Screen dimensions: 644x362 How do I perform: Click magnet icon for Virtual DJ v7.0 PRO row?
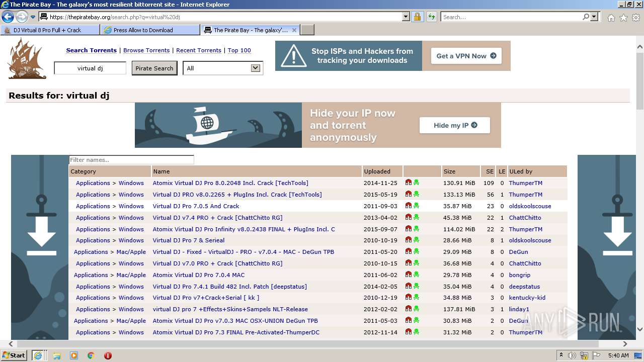click(409, 263)
